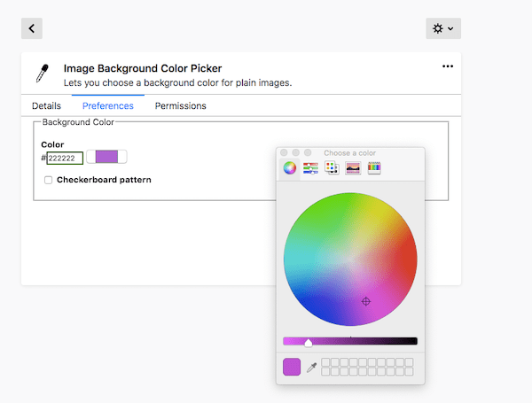The image size is (532, 403).
Task: Switch to the Details tab
Action: (x=46, y=105)
